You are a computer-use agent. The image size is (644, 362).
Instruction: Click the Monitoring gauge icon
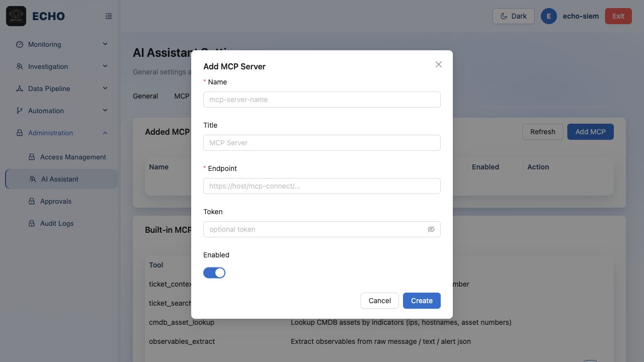click(20, 44)
